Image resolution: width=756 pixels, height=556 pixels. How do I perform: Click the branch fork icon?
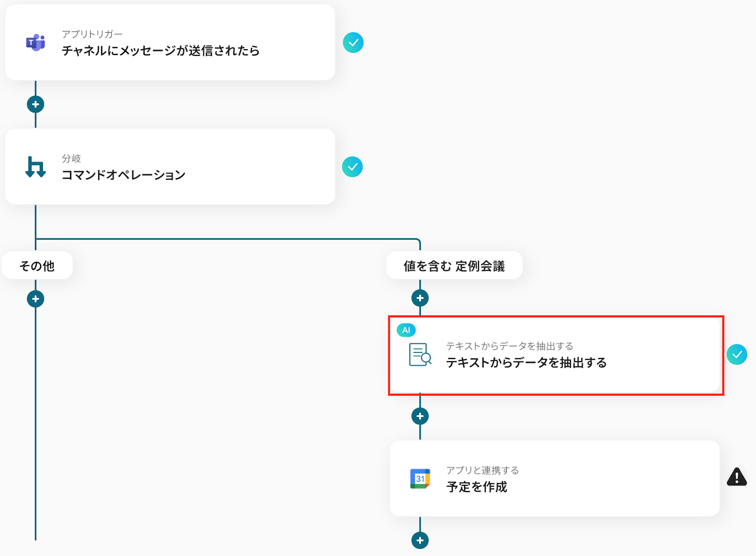point(35,167)
